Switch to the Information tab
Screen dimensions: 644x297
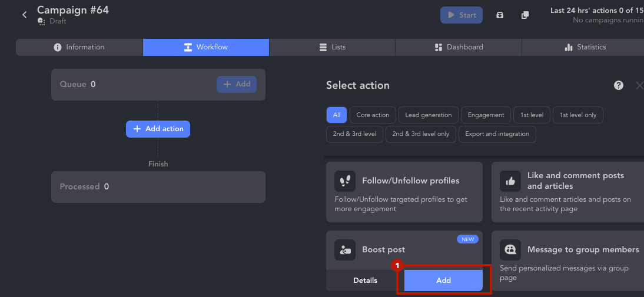click(79, 47)
